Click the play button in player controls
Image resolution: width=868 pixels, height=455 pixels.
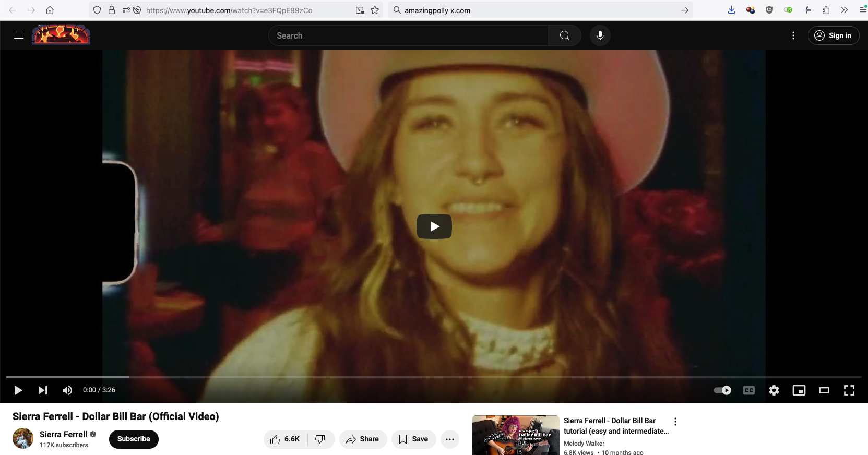pyautogui.click(x=18, y=390)
